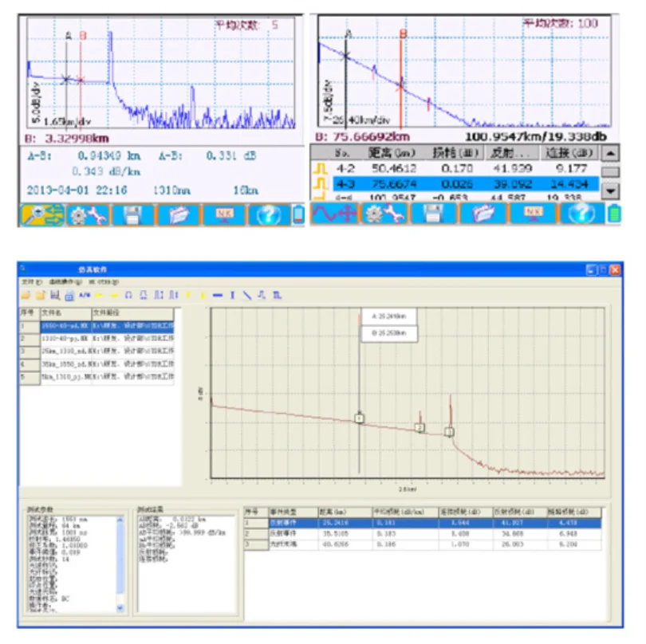Click the 事件类型 column header in events table
646x644 pixels.
(x=293, y=512)
